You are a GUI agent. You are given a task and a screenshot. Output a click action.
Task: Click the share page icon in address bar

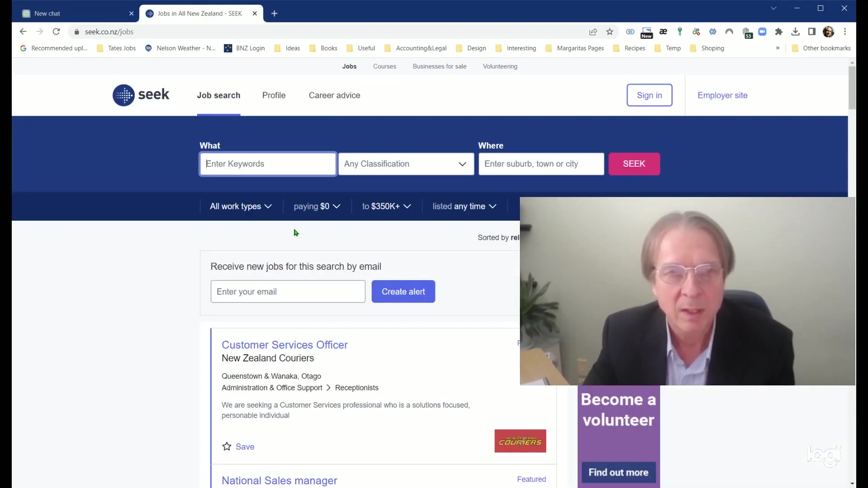point(593,32)
